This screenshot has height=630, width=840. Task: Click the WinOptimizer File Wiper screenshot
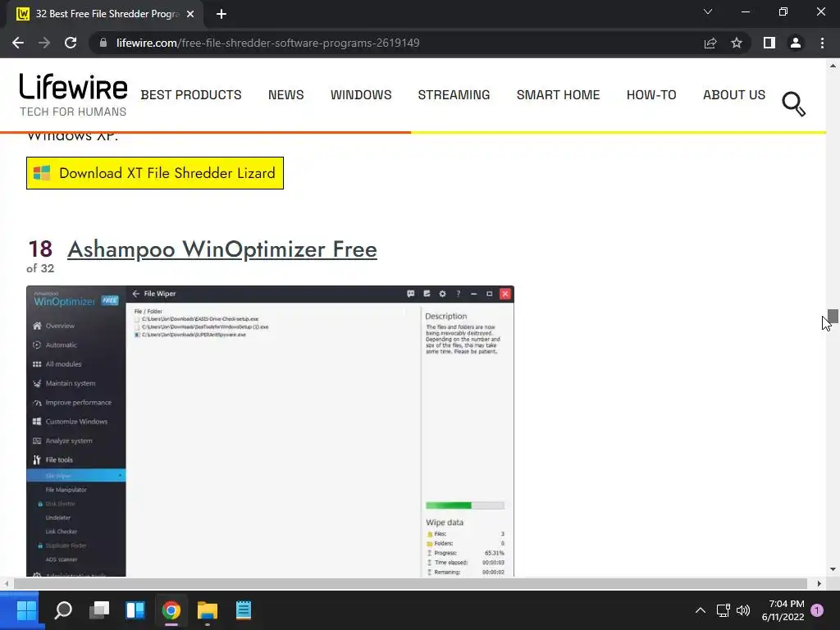click(270, 431)
